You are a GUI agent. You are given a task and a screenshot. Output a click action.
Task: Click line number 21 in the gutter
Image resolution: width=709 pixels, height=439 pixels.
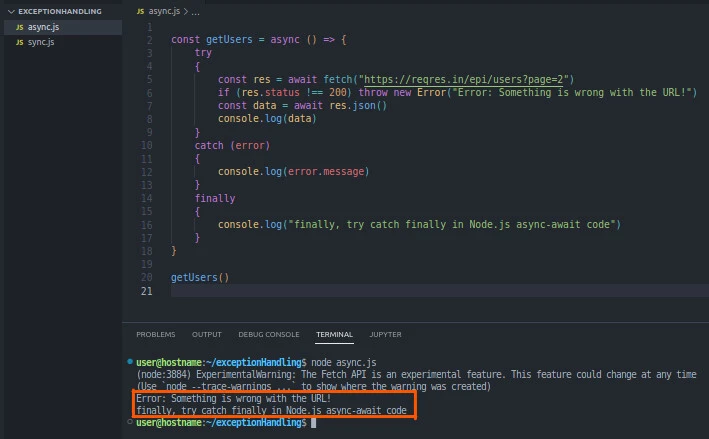point(146,291)
